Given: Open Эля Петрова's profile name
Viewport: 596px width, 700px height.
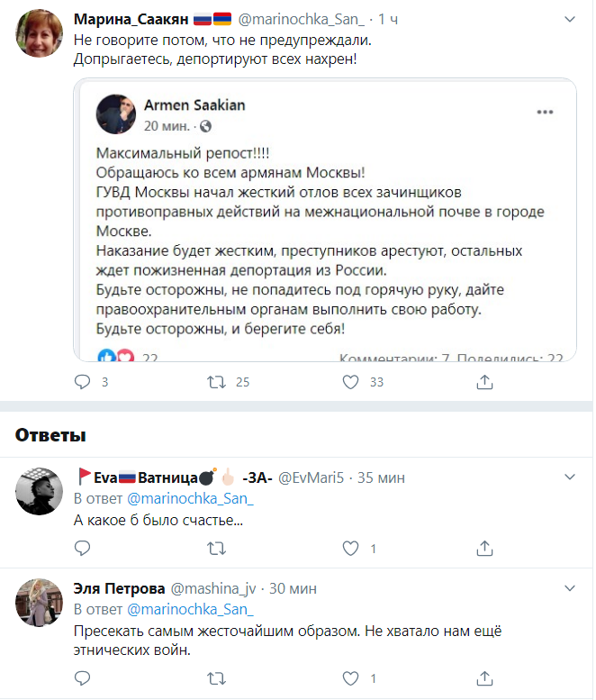Looking at the screenshot, I should (x=119, y=589).
